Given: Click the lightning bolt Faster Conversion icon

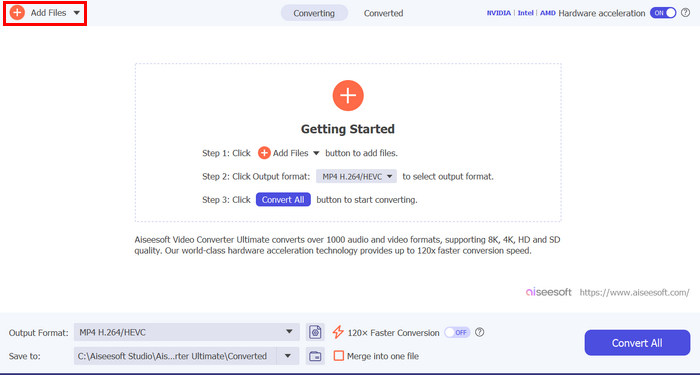Looking at the screenshot, I should (338, 332).
